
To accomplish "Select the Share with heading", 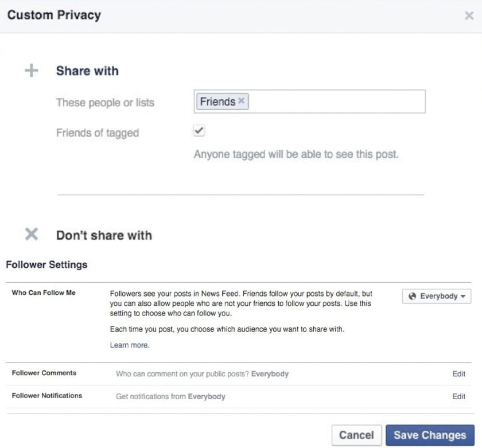I will (87, 71).
